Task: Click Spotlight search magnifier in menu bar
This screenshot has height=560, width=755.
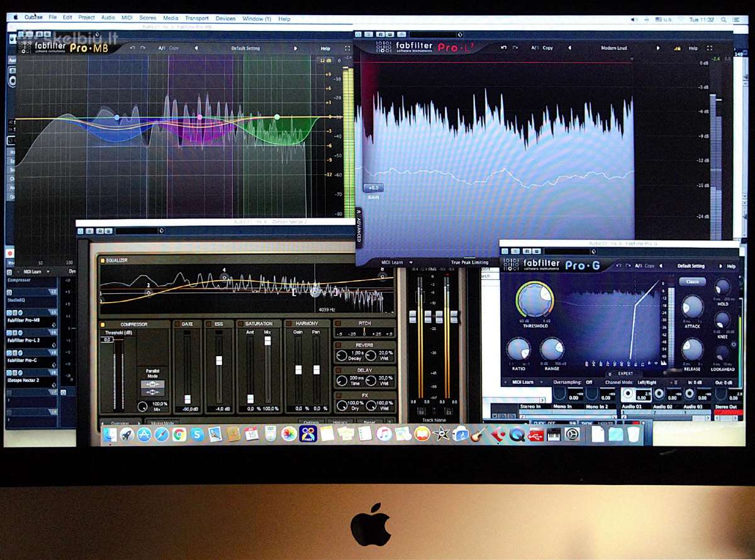Action: 724,20
